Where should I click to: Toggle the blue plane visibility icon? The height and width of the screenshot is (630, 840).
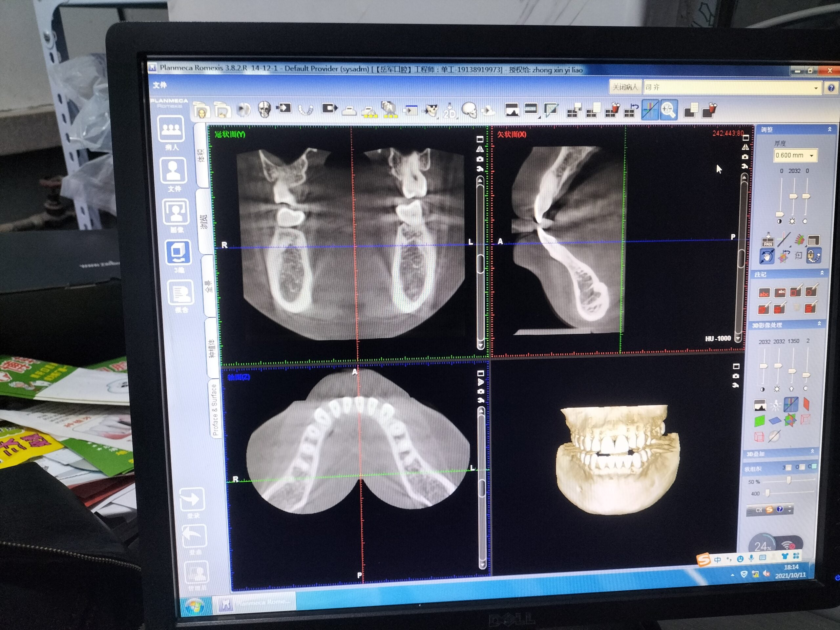pyautogui.click(x=775, y=420)
